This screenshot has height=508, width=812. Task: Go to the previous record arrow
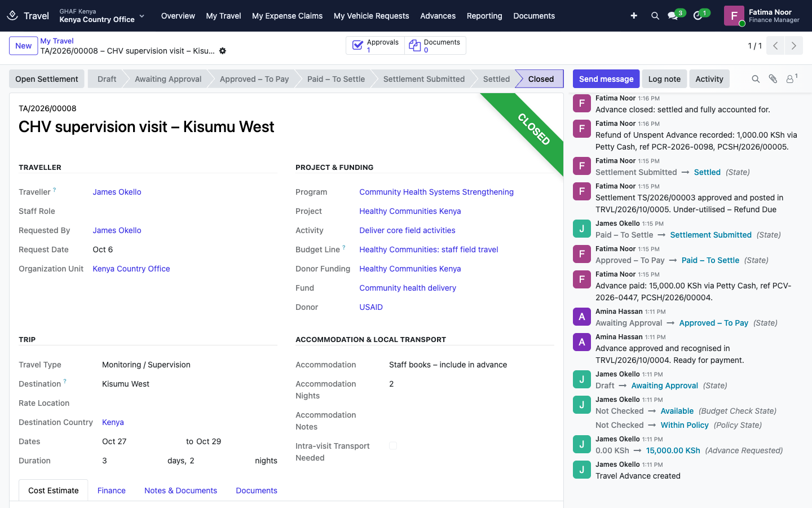(775, 46)
